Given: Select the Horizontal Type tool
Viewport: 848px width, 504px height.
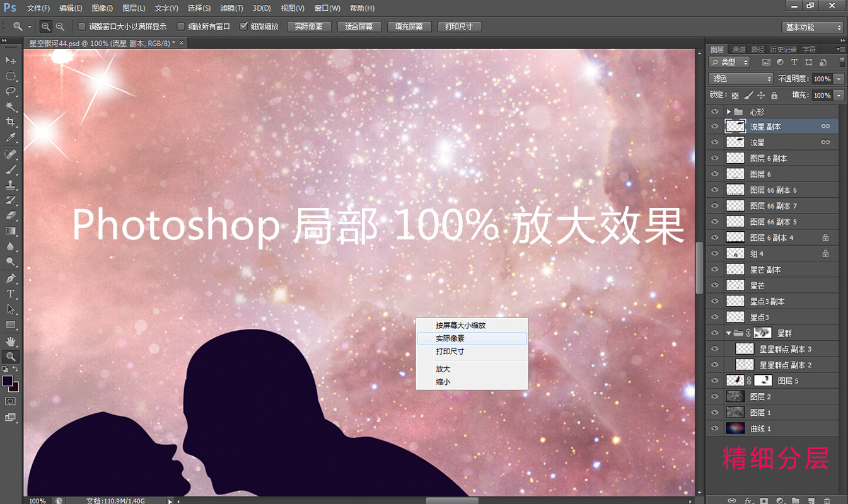Looking at the screenshot, I should click(11, 294).
